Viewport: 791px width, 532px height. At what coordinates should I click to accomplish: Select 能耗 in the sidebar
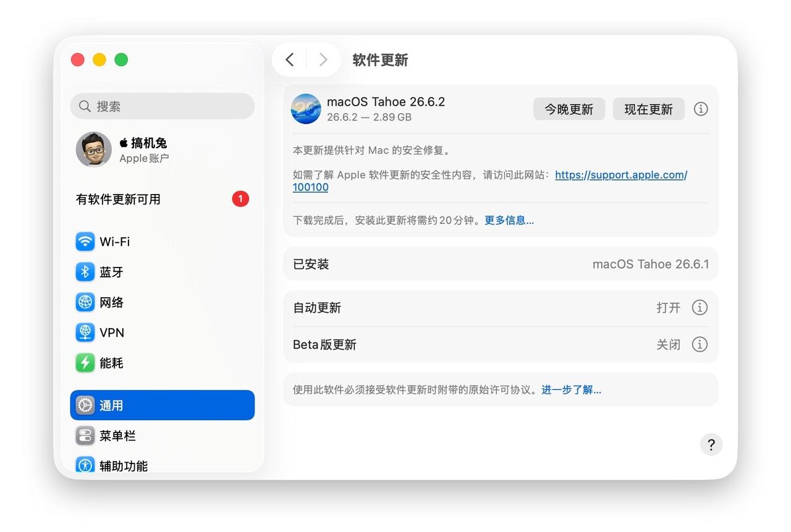[163, 363]
